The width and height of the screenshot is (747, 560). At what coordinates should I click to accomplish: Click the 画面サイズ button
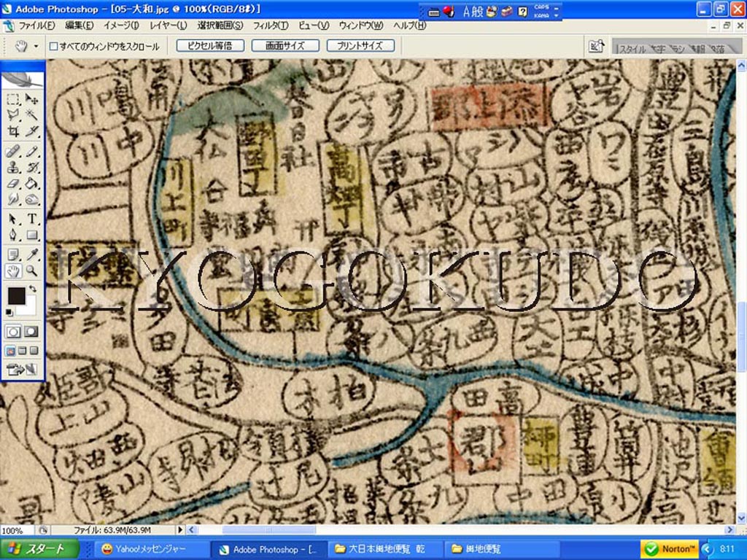285,46
